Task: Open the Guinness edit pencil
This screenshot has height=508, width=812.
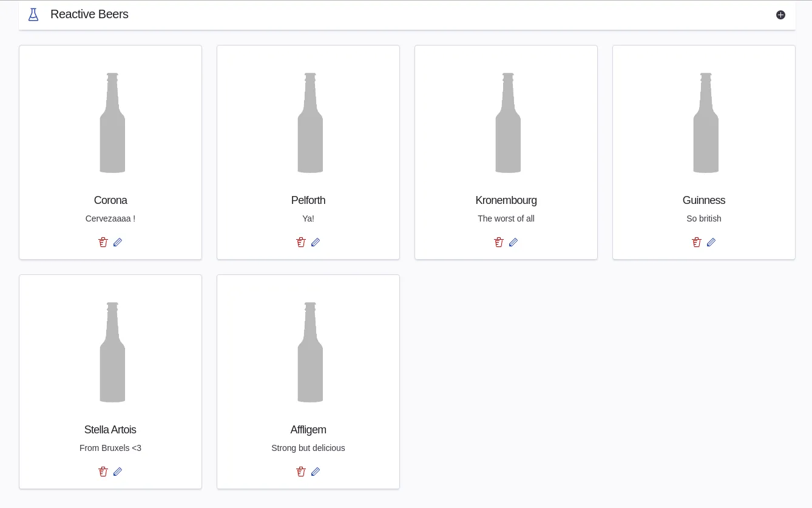Action: (711, 242)
